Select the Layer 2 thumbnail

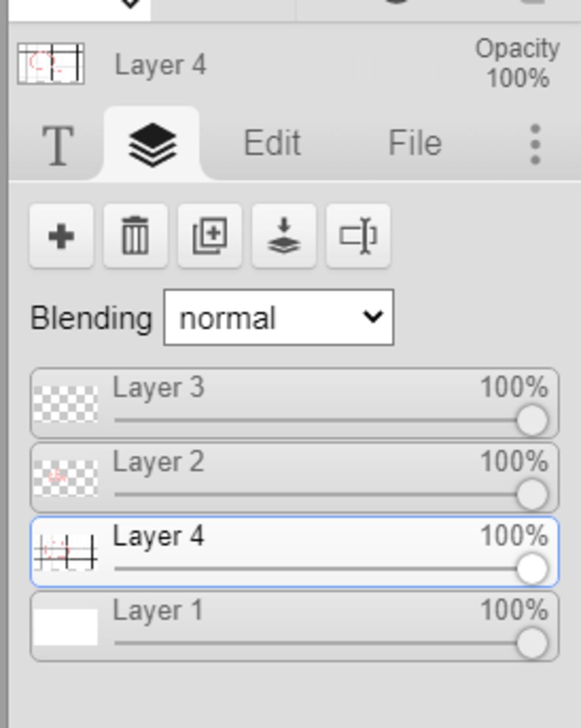(x=65, y=478)
